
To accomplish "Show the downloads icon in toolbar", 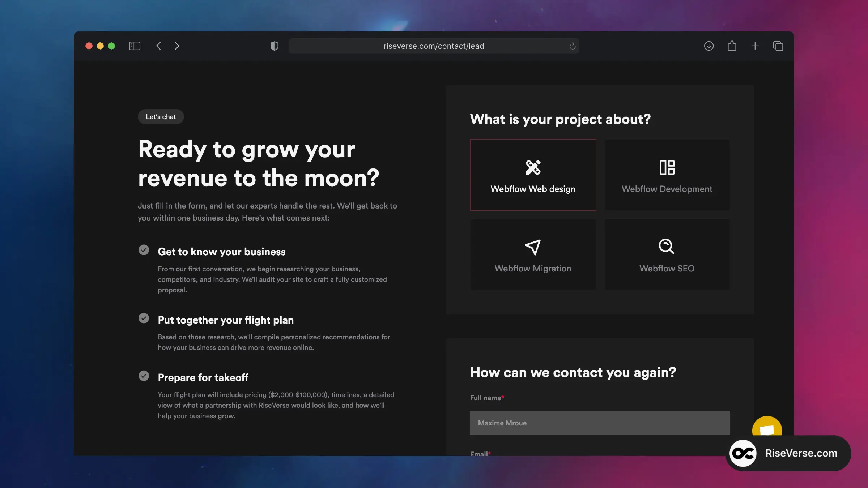I will [x=709, y=46].
